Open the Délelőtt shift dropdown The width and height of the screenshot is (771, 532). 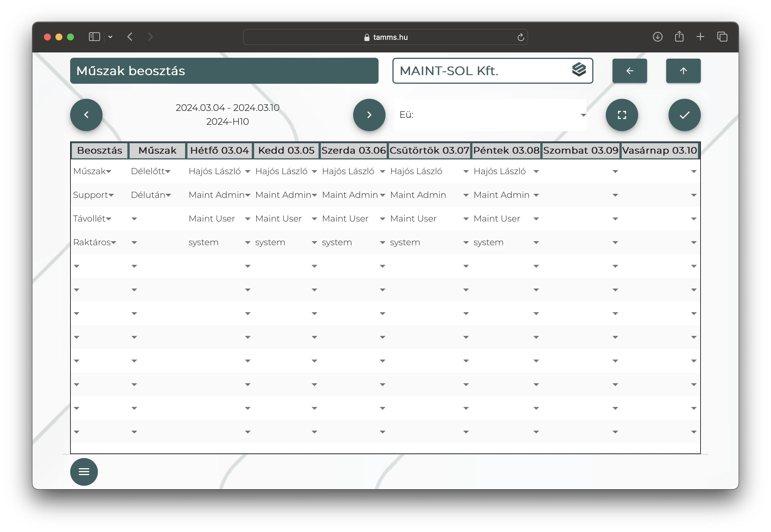click(151, 171)
